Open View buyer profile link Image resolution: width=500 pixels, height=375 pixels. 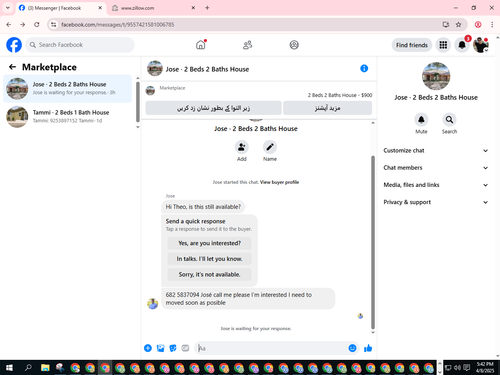(x=279, y=182)
